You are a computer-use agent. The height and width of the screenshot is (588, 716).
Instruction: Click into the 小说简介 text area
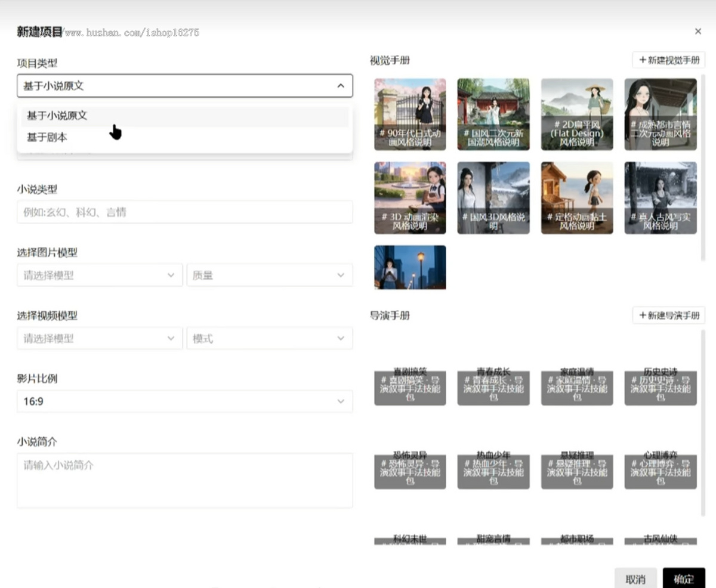click(x=185, y=481)
